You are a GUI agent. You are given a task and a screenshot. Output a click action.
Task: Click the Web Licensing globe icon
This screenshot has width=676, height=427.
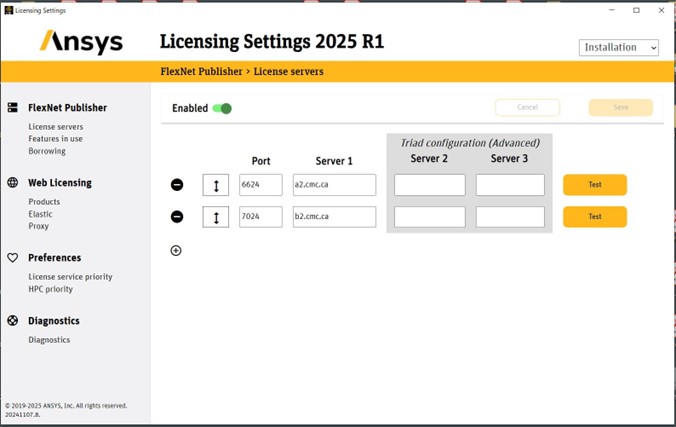[13, 182]
